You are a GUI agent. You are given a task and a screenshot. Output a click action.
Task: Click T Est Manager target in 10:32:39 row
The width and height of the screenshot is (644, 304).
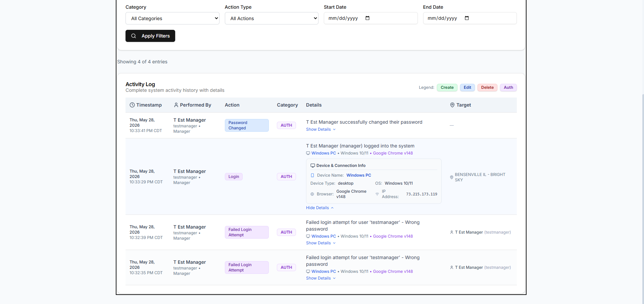(469, 232)
